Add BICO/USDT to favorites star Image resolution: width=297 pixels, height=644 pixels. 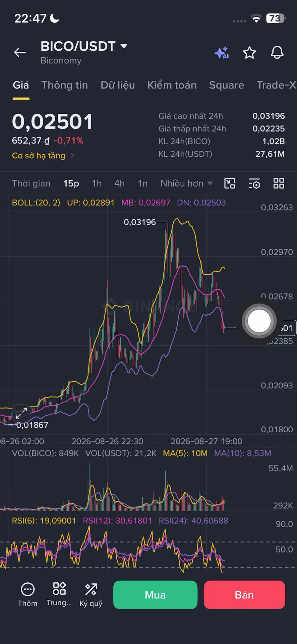click(249, 53)
